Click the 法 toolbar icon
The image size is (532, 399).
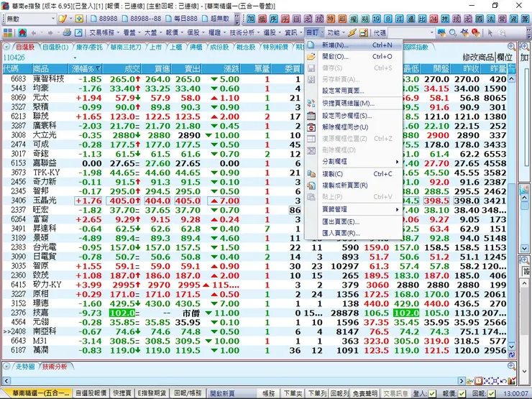pyautogui.click(x=490, y=19)
